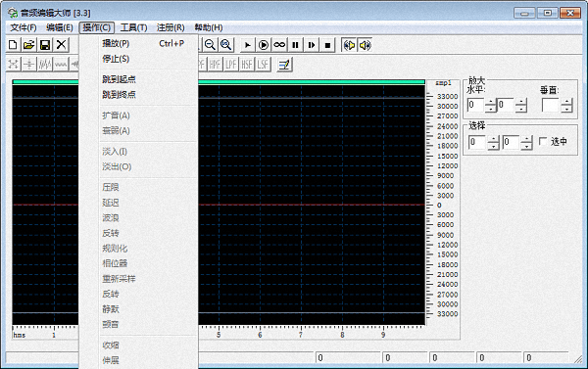Pause playback with the pause button
588x369 pixels.
(296, 45)
